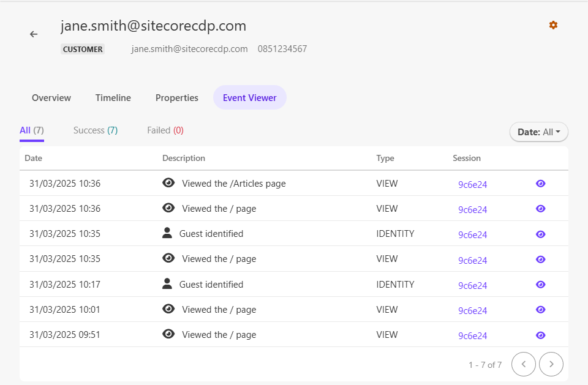The image size is (588, 385).
Task: Click purple eye icon for 09:51 event
Action: coord(540,335)
